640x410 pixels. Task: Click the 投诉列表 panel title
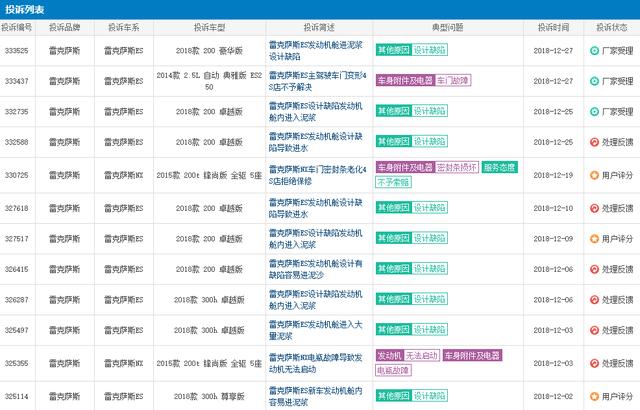(25, 9)
